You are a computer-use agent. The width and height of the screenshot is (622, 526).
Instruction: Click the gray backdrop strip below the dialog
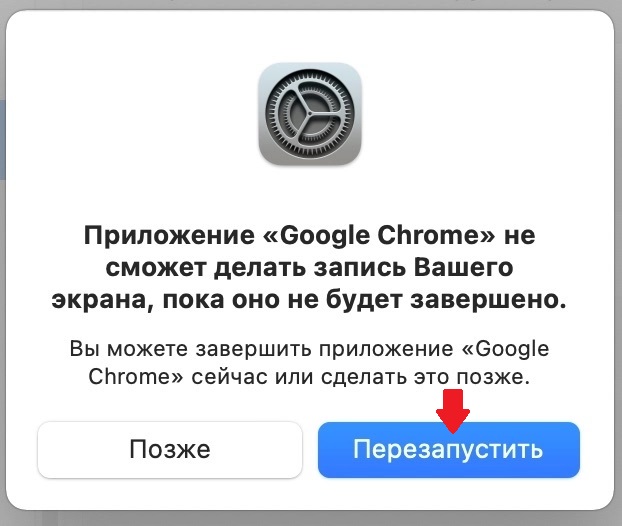311,519
